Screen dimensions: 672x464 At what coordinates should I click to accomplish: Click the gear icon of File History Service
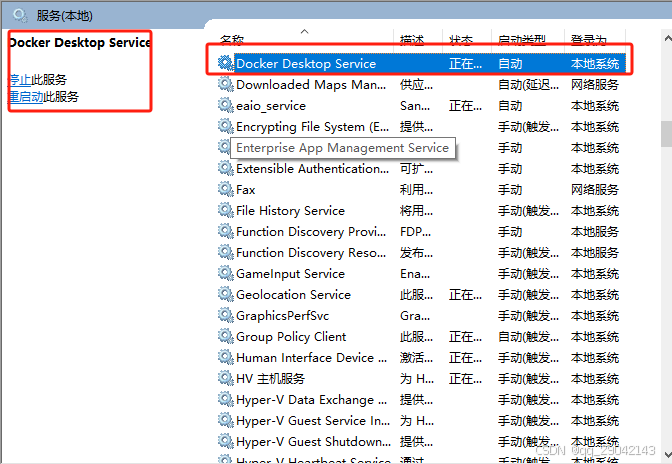tap(225, 210)
